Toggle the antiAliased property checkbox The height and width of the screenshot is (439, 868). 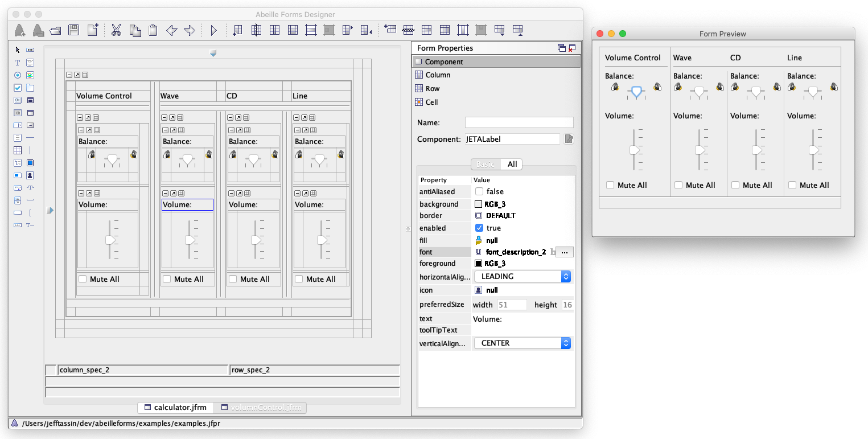click(479, 192)
